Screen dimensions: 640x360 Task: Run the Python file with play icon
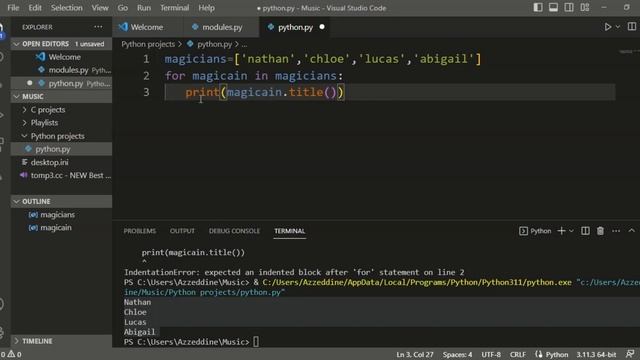click(608, 27)
